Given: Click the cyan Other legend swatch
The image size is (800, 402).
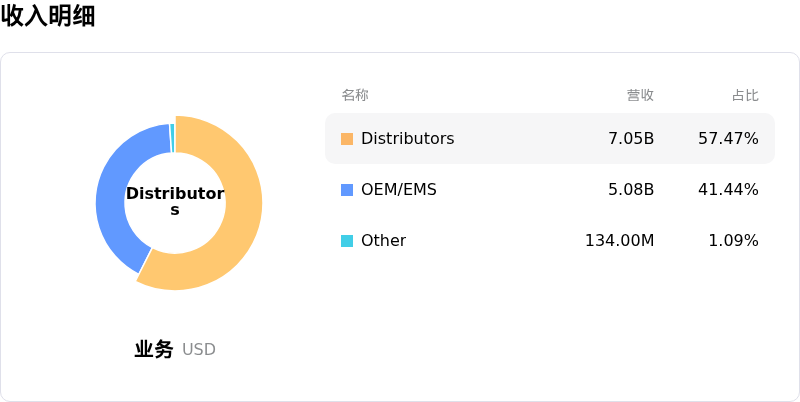Looking at the screenshot, I should (x=347, y=241).
